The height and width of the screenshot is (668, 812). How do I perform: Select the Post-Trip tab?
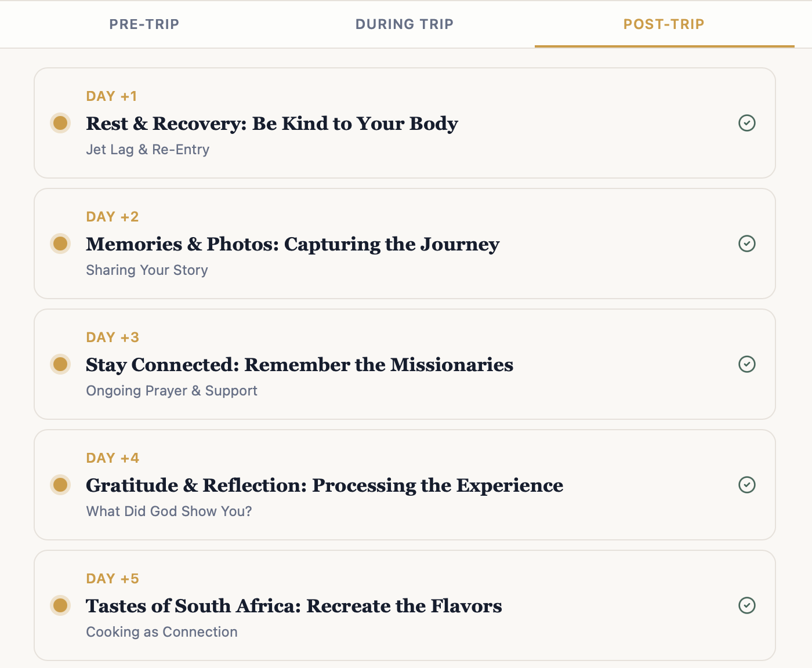664,24
